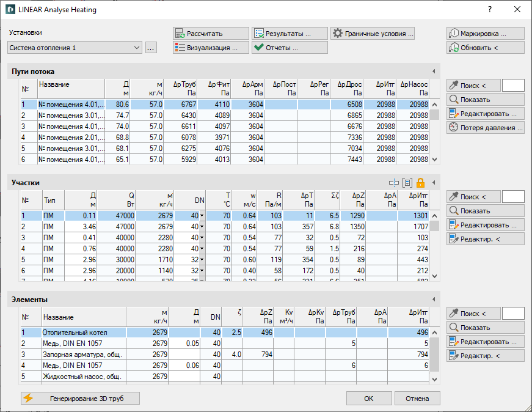
Task: Click Показать in Участки panel
Action: (x=486, y=211)
